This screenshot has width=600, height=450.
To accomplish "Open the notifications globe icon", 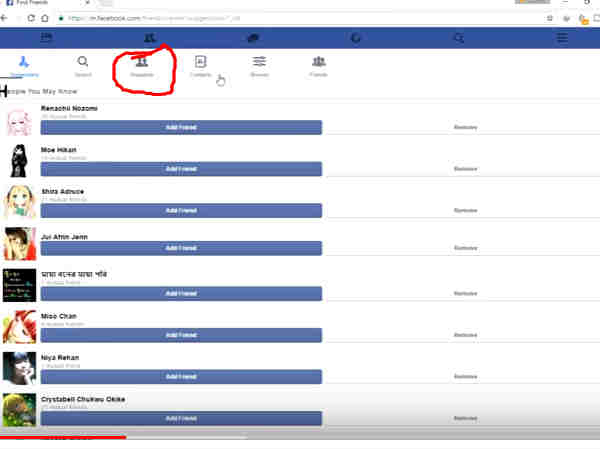I will pyautogui.click(x=356, y=37).
